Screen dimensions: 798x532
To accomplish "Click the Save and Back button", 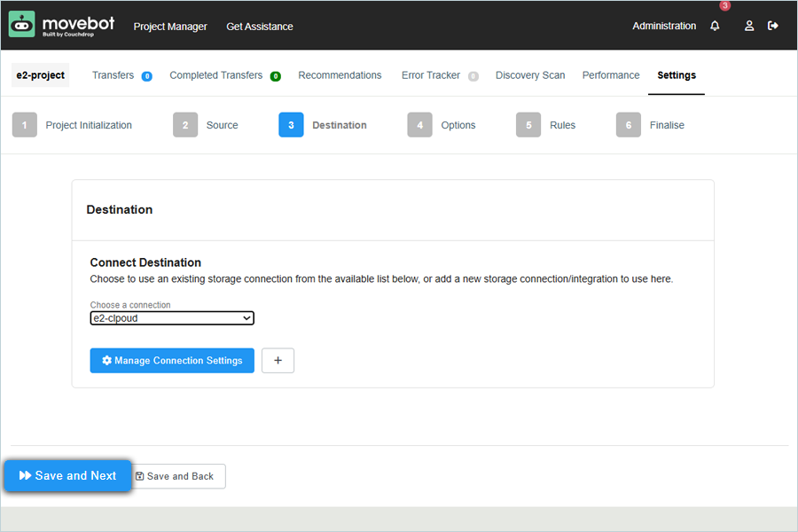I will click(176, 476).
